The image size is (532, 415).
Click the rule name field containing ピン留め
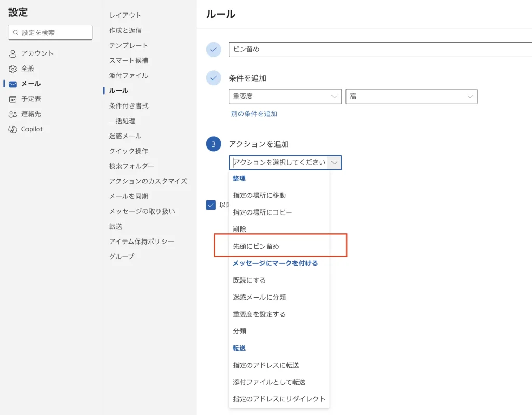379,49
